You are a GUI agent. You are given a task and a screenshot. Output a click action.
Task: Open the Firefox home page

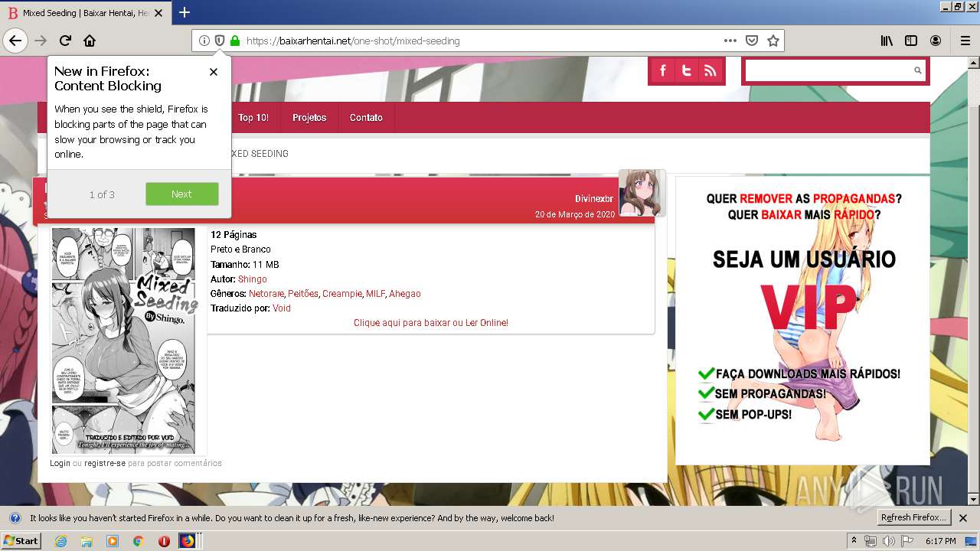[90, 41]
